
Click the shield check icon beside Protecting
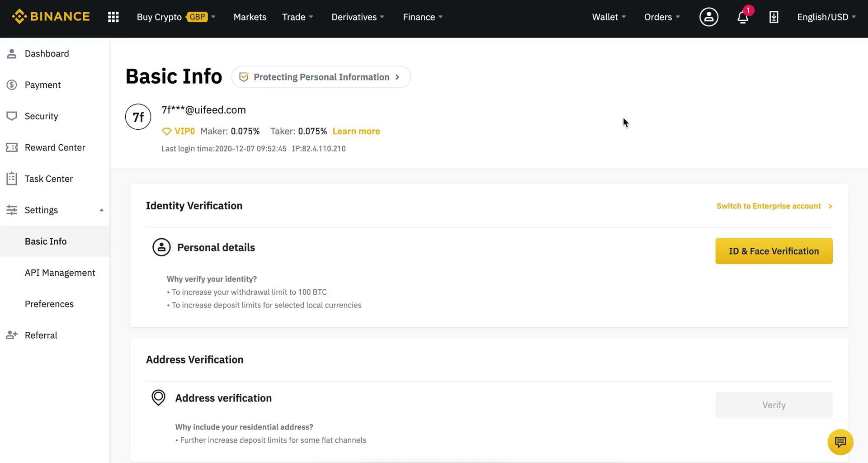click(x=244, y=77)
